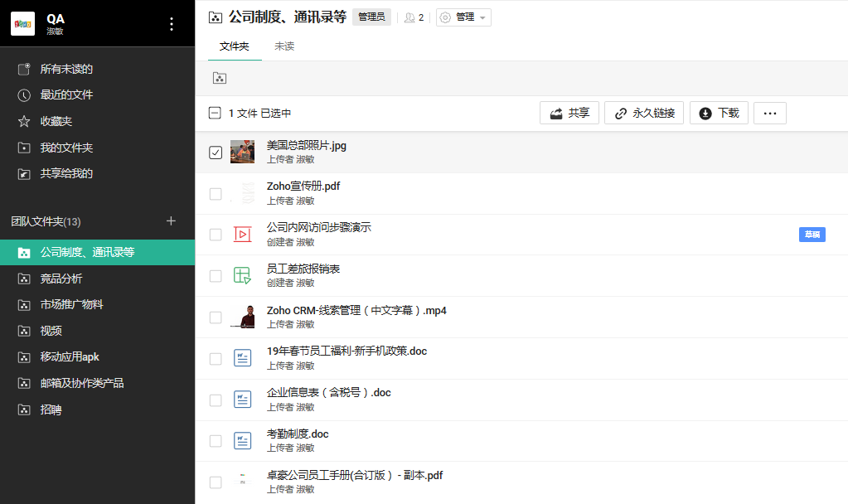Click the 草稿 draft badge
Viewport: 848px width, 504px height.
click(812, 235)
